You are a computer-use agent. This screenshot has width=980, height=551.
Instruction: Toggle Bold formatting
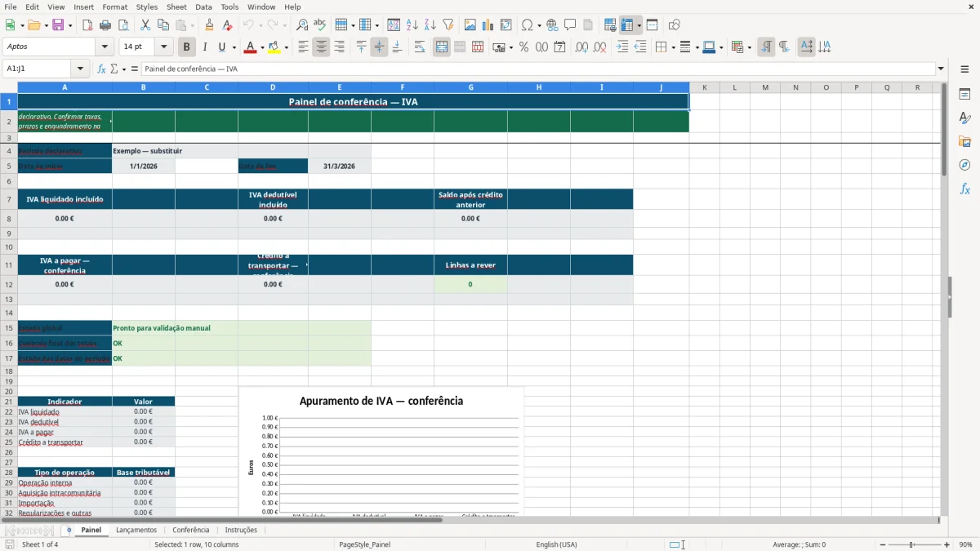[x=186, y=47]
